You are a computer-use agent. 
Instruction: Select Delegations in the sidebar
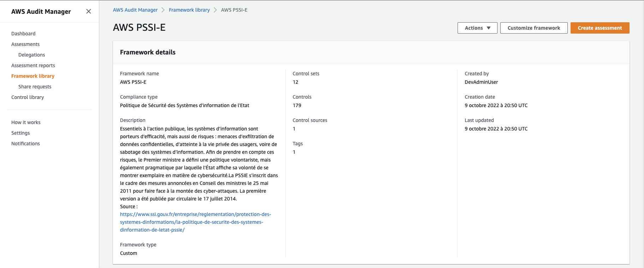pyautogui.click(x=32, y=55)
